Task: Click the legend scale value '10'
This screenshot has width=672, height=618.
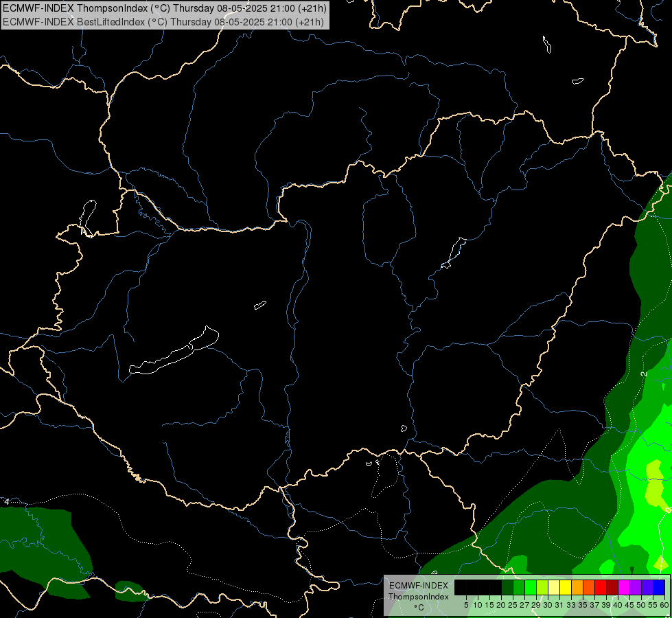Action: point(478,605)
